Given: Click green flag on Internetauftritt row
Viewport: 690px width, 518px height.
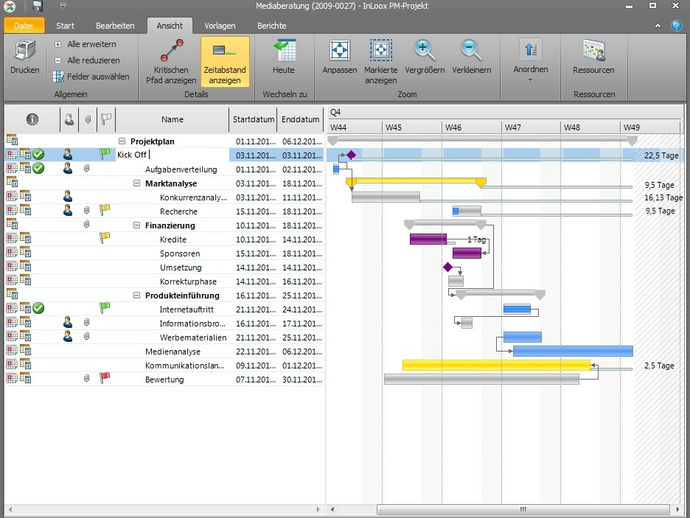Looking at the screenshot, I should (105, 308).
